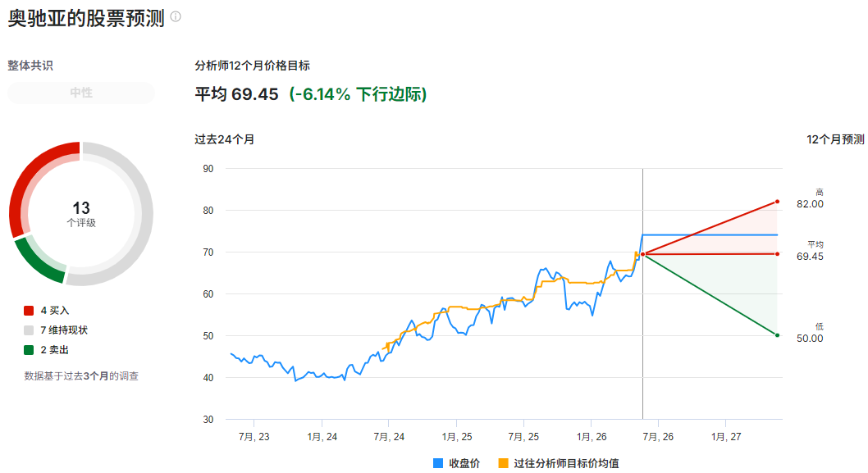Click x-axis label 7月, 25
868x473 pixels.
tap(523, 437)
